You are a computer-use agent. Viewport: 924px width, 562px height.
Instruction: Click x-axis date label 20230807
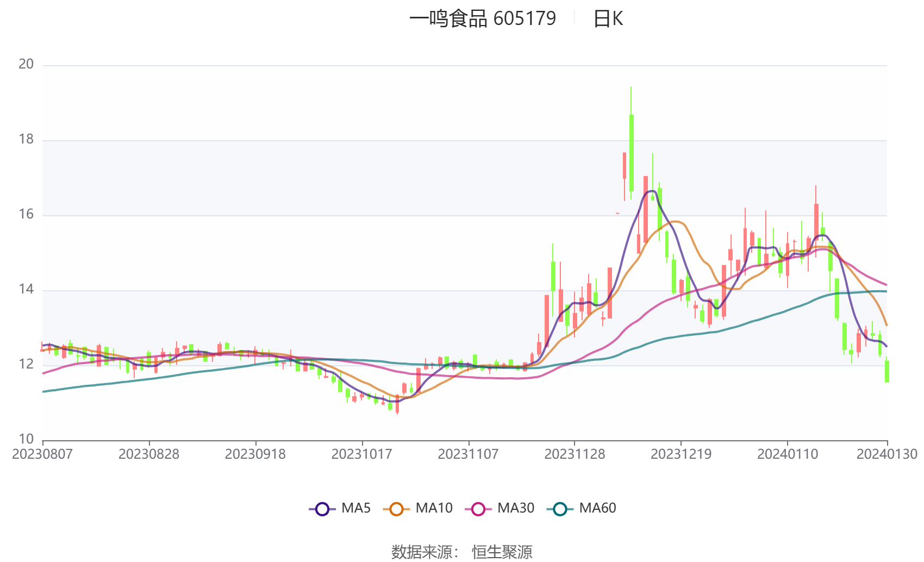42,454
